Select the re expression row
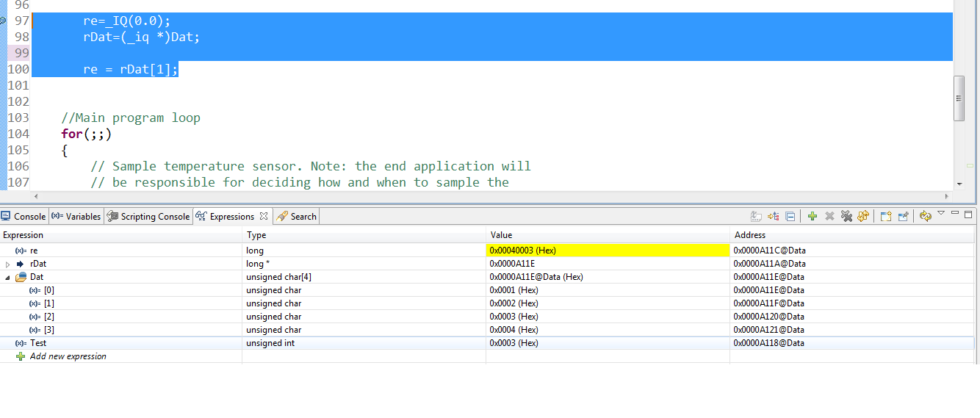Viewport: 980px width, 418px height. pyautogui.click(x=488, y=251)
